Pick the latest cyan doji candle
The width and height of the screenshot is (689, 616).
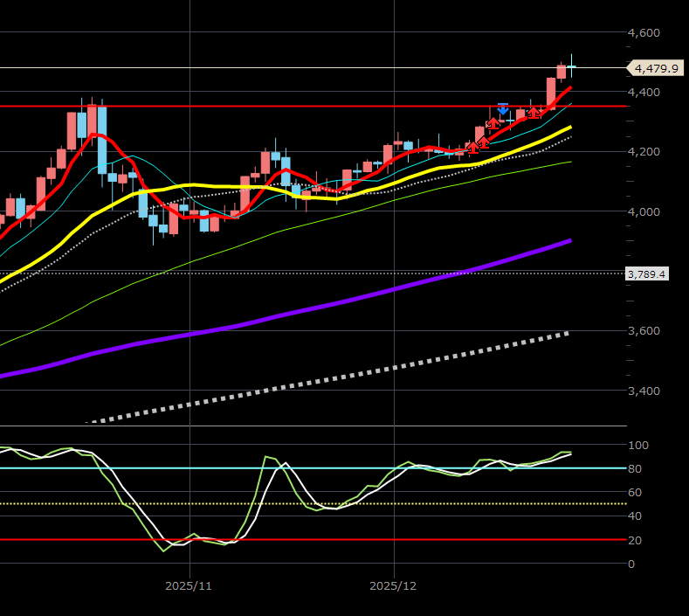point(572,66)
